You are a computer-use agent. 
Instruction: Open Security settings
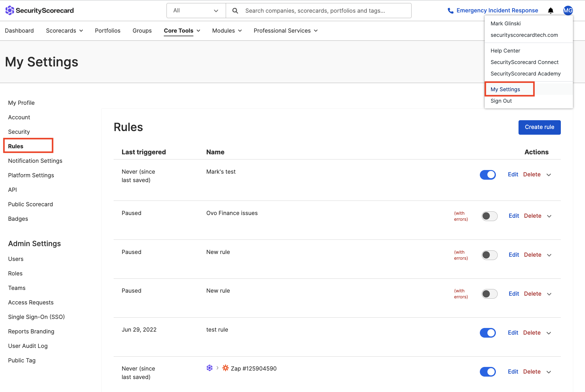19,132
